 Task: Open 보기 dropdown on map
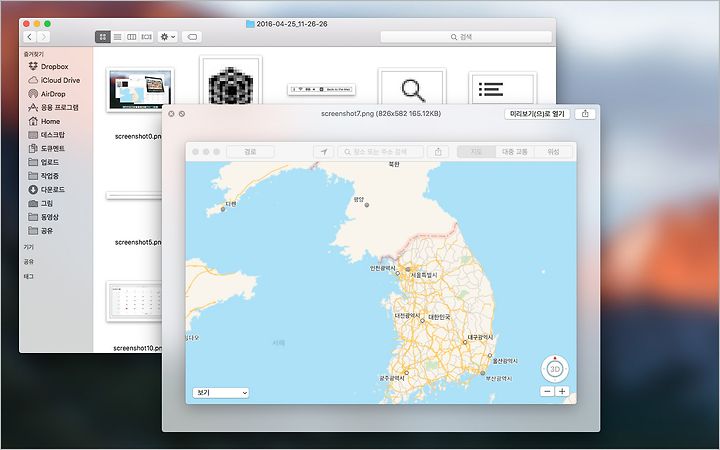click(221, 393)
